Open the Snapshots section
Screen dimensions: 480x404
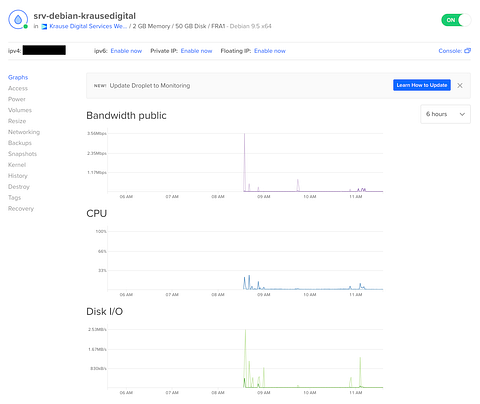22,154
